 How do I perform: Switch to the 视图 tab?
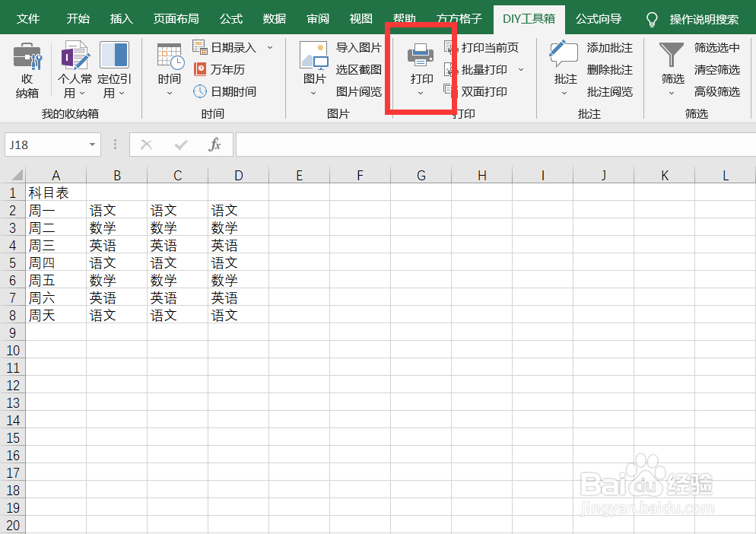pyautogui.click(x=361, y=19)
